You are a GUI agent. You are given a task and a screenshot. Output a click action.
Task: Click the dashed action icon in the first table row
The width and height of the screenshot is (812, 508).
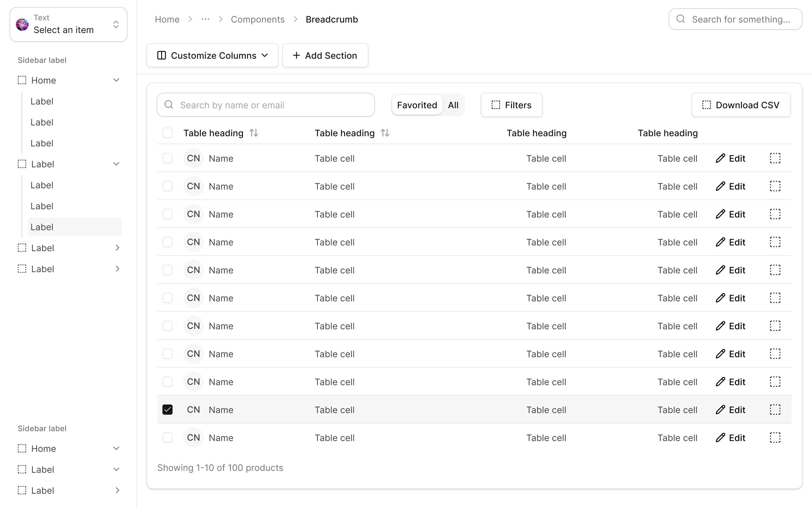[775, 158]
